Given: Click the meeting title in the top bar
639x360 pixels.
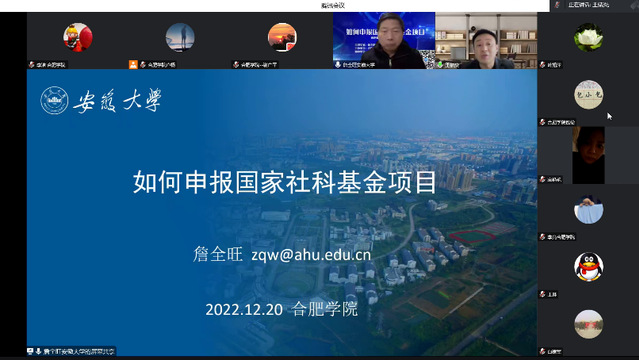Looking at the screenshot, I should tap(333, 5).
